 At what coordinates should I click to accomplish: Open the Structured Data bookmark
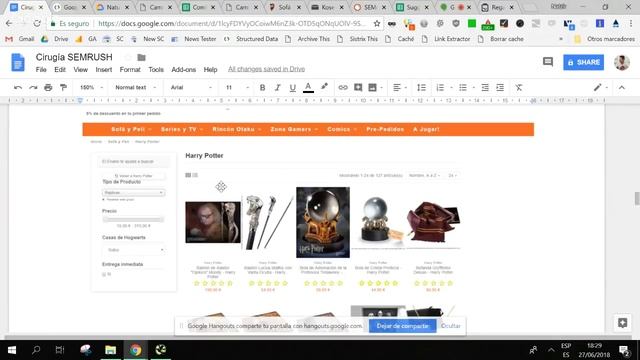coord(251,39)
